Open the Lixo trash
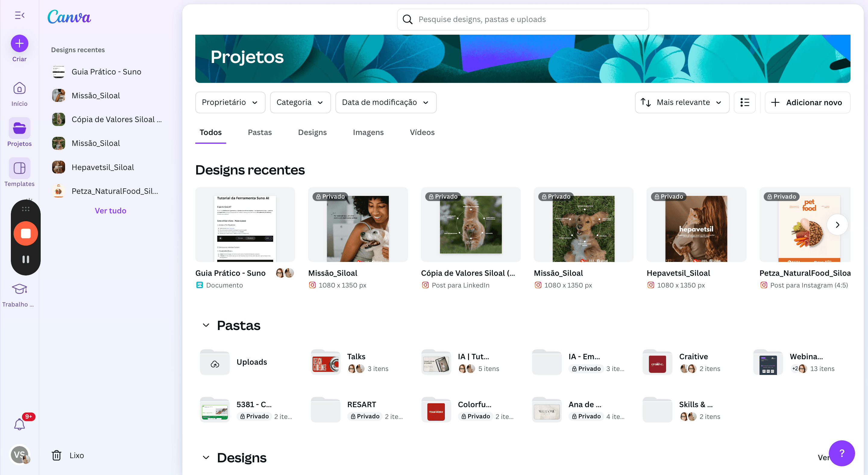Image resolution: width=868 pixels, height=475 pixels. (68, 455)
